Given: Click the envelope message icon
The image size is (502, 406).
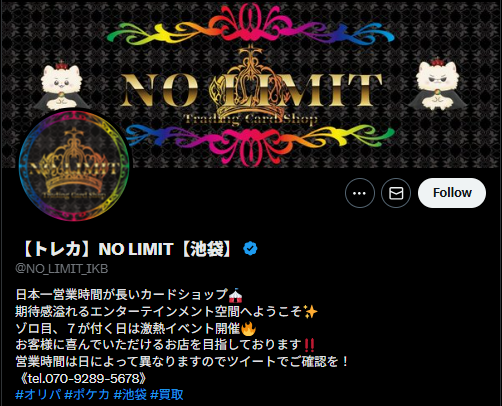Looking at the screenshot, I should coord(396,193).
